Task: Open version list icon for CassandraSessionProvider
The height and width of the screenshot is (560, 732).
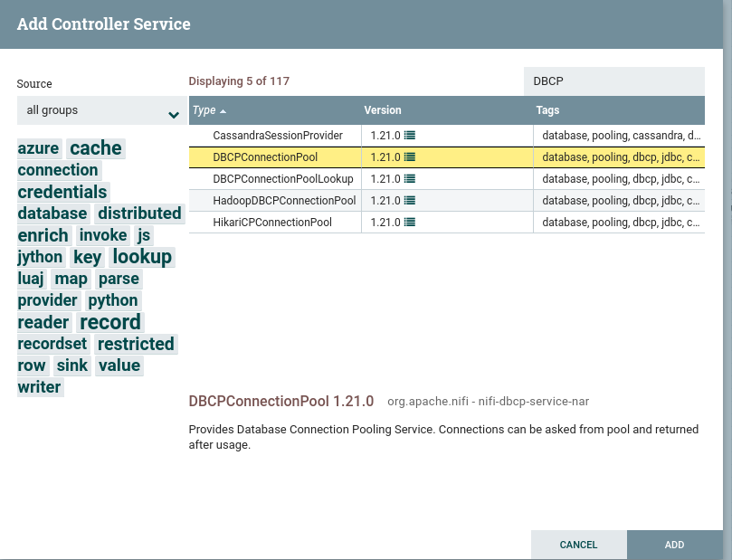Action: click(409, 136)
